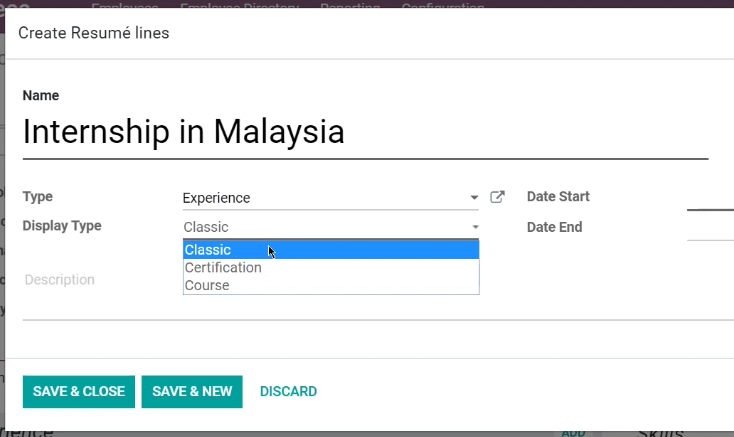Click the Date End input field

click(710, 228)
